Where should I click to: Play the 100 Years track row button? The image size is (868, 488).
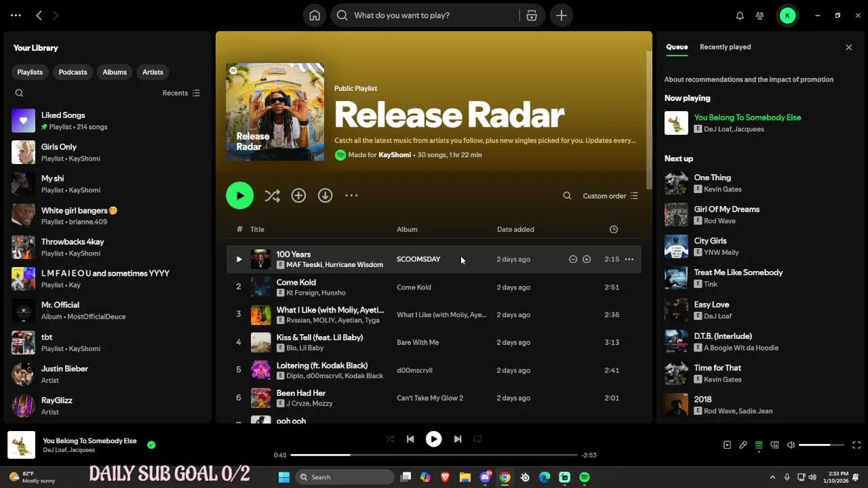coord(239,259)
